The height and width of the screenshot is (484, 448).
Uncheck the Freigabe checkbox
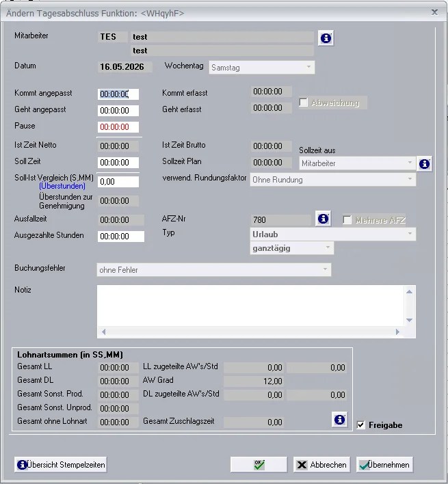click(360, 425)
